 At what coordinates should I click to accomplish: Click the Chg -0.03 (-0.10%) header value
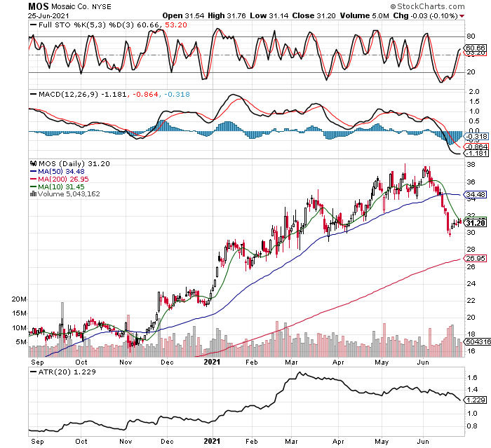[426, 15]
